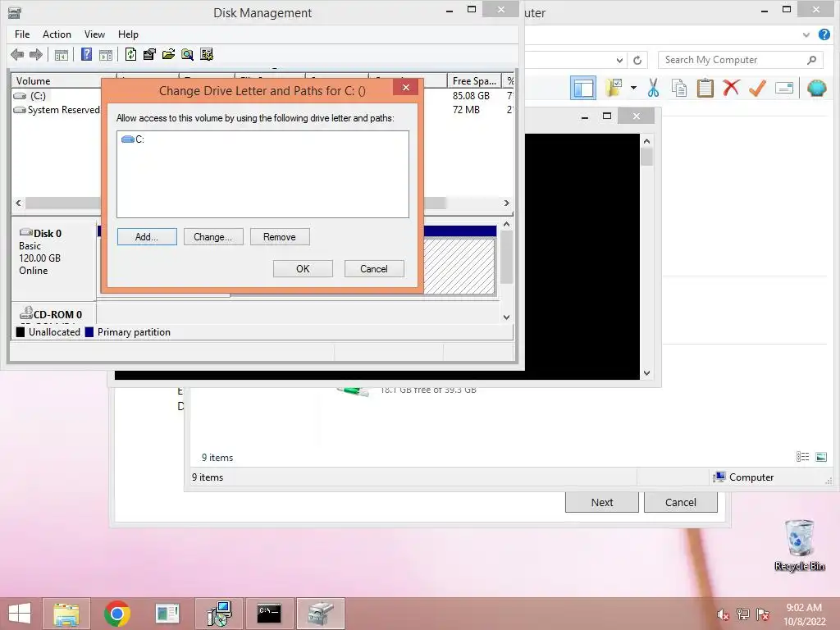Open File Explorer from the taskbar
Screen dimensions: 840x630
(x=66, y=614)
